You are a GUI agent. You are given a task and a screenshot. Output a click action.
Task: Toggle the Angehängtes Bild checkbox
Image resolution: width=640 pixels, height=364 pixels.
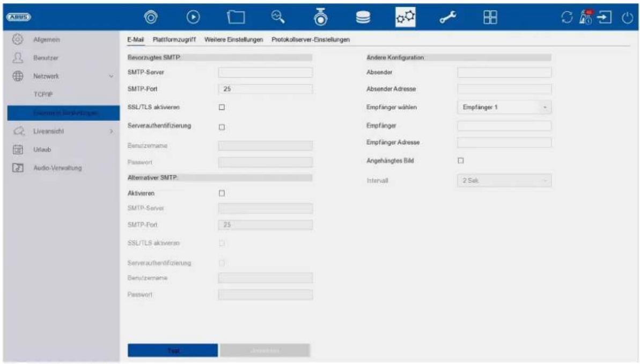[x=461, y=161]
